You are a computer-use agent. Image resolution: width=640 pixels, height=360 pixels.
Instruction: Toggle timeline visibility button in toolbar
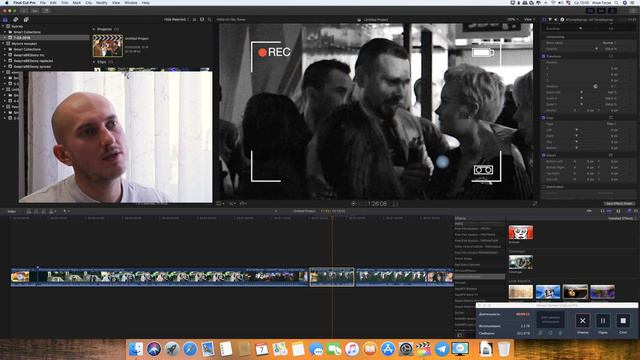601,11
